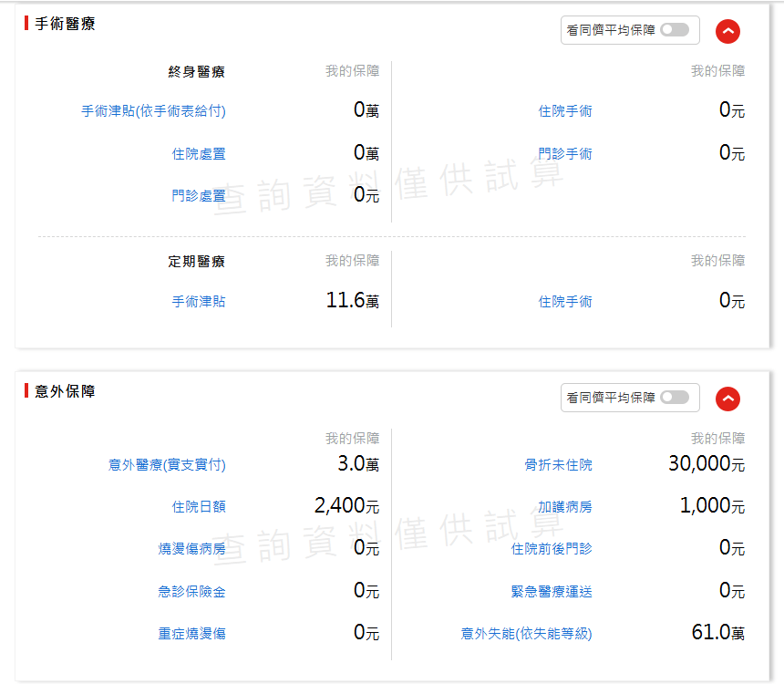Select the 燒燙傷病房 link
This screenshot has width=784, height=684.
191,549
